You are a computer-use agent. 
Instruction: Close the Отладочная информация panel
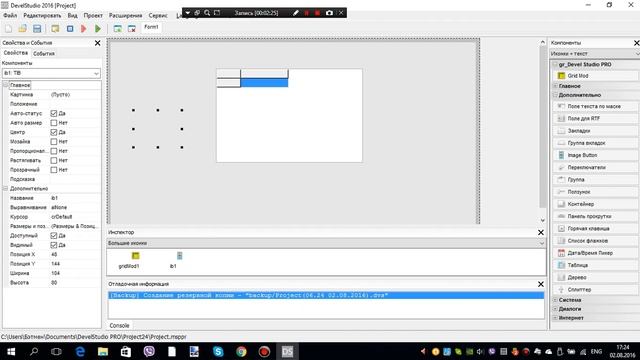[x=541, y=284]
